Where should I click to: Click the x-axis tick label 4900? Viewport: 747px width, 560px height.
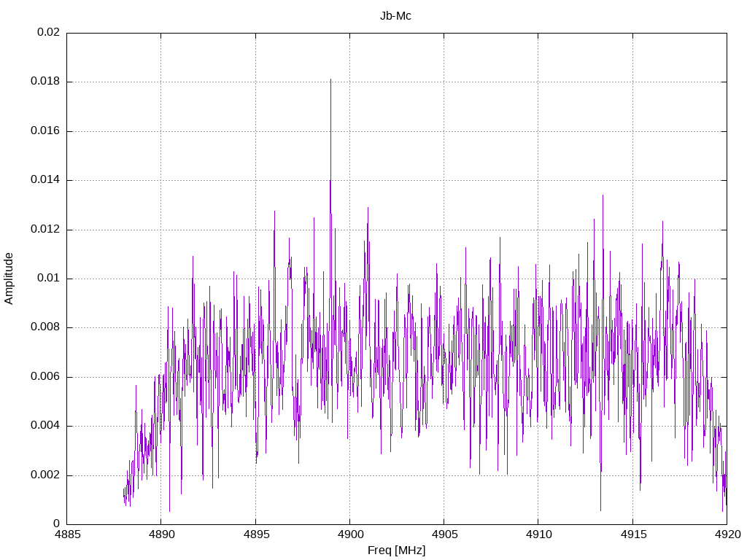tap(350, 534)
